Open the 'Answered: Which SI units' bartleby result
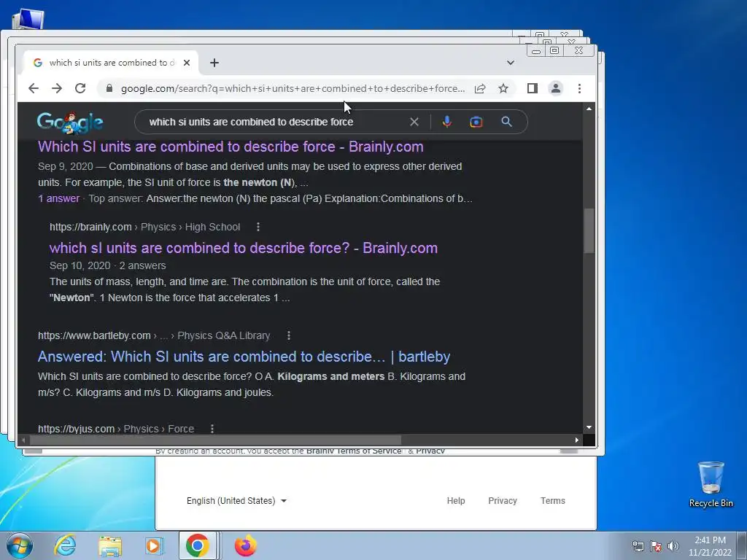 (244, 357)
